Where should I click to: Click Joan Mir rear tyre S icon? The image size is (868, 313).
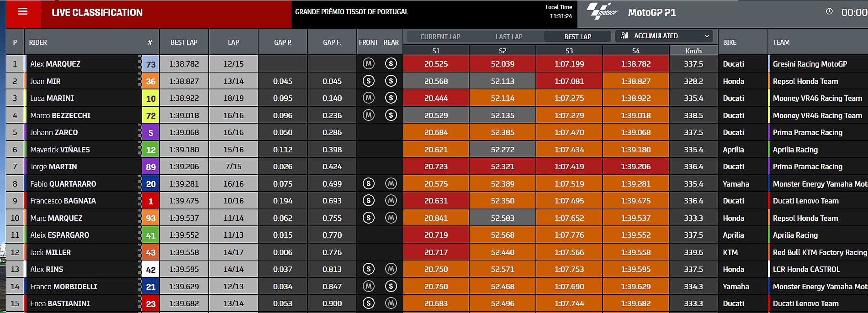click(391, 81)
